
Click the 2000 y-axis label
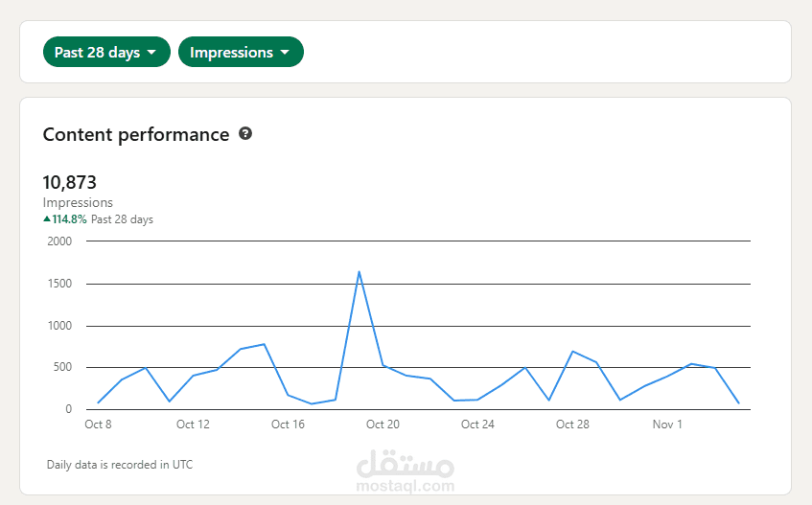pyautogui.click(x=59, y=241)
